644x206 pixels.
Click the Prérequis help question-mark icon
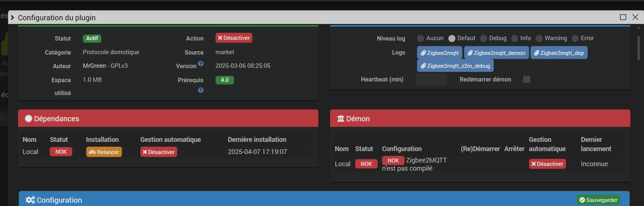click(201, 90)
